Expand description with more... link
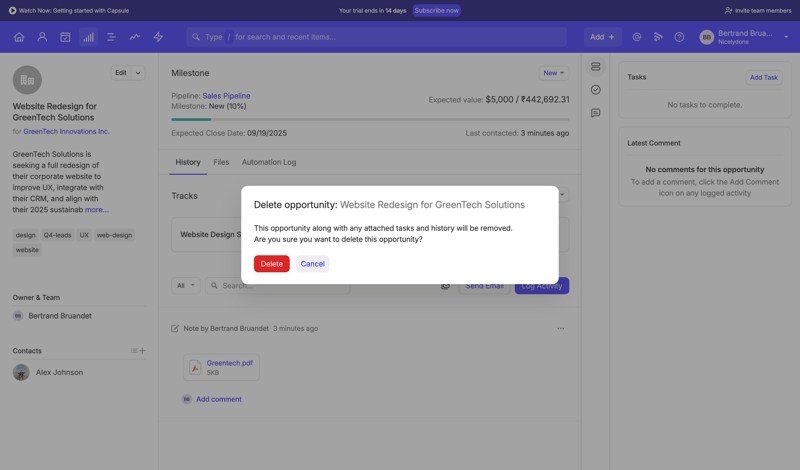This screenshot has width=800, height=470. (x=96, y=210)
